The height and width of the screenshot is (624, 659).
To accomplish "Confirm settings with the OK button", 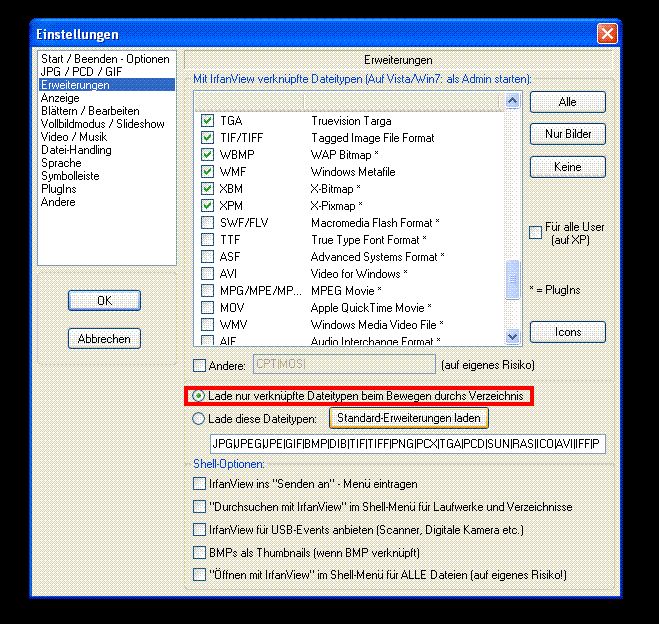I will click(x=104, y=300).
